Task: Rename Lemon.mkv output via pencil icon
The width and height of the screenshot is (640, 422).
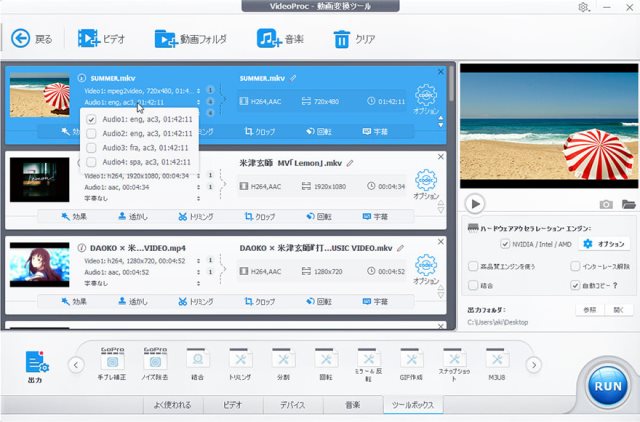Action: (350, 163)
